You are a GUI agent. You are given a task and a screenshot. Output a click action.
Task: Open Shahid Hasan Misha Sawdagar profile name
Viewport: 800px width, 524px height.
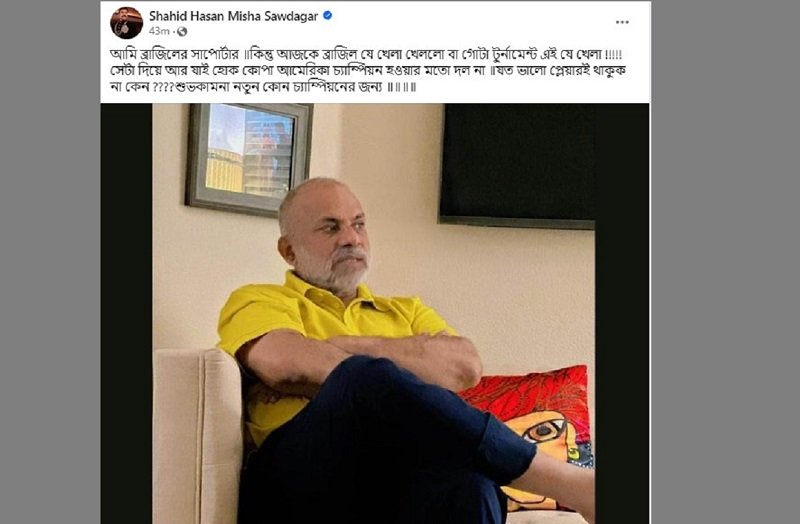click(x=234, y=16)
